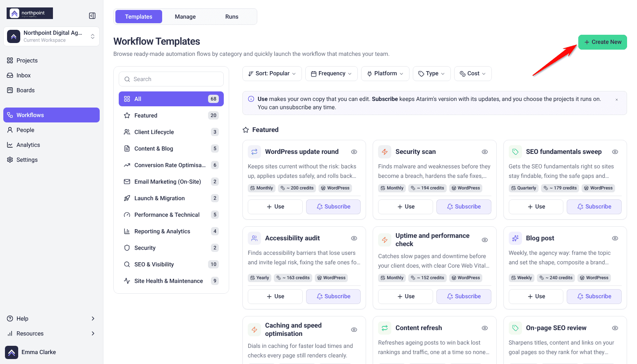Subscribe to Blog post workflow
This screenshot has width=637, height=364.
594,297
